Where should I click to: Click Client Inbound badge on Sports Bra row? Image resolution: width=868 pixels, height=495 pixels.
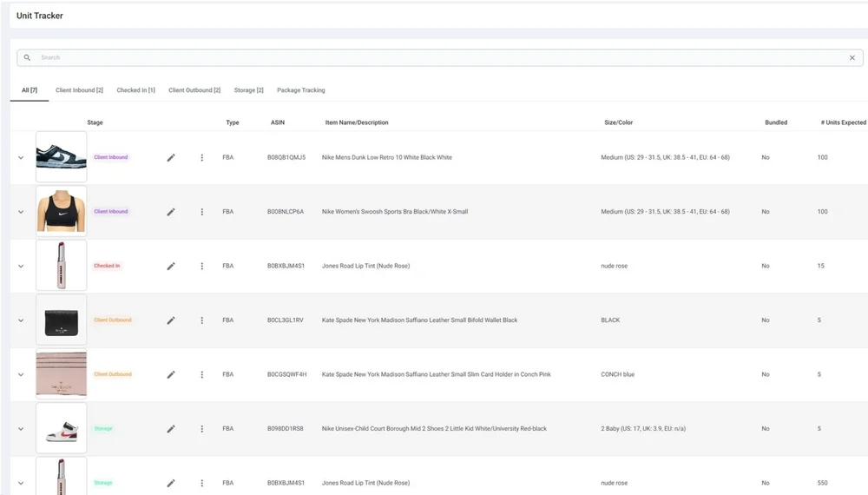coord(111,212)
